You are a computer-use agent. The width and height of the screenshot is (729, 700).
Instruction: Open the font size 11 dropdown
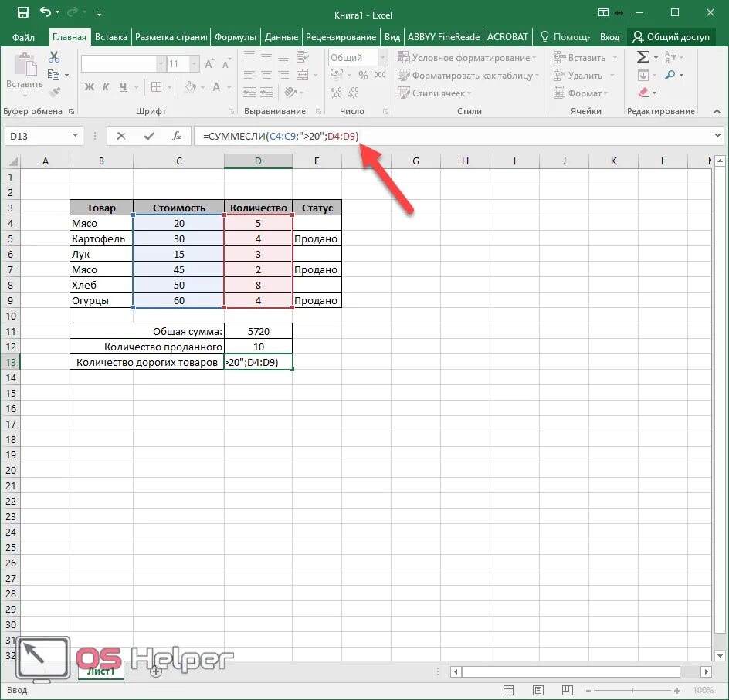coord(195,63)
